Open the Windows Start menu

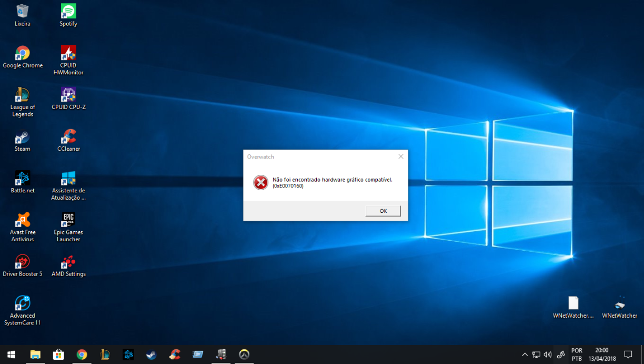pos(11,355)
